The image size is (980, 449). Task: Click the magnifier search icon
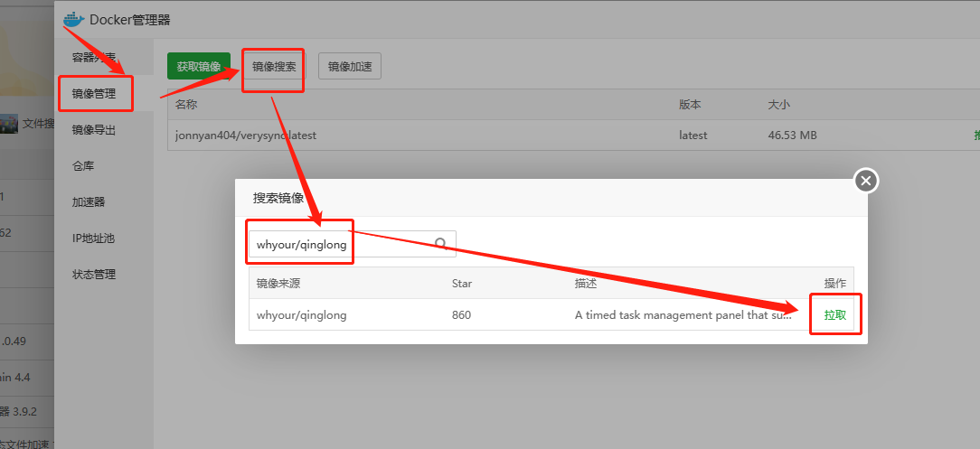point(441,243)
